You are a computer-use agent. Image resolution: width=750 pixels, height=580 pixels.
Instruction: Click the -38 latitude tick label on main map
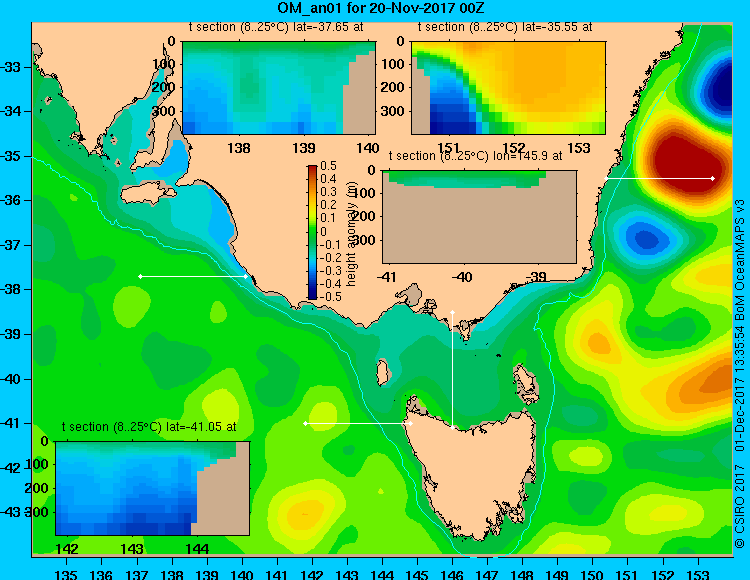point(11,289)
